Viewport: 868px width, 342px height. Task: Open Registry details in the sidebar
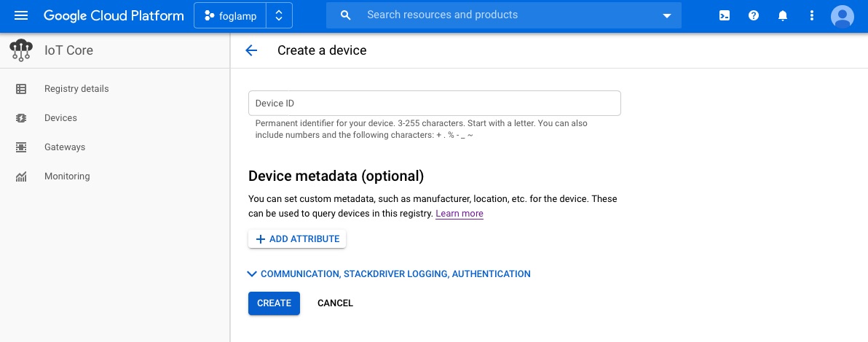pos(76,89)
